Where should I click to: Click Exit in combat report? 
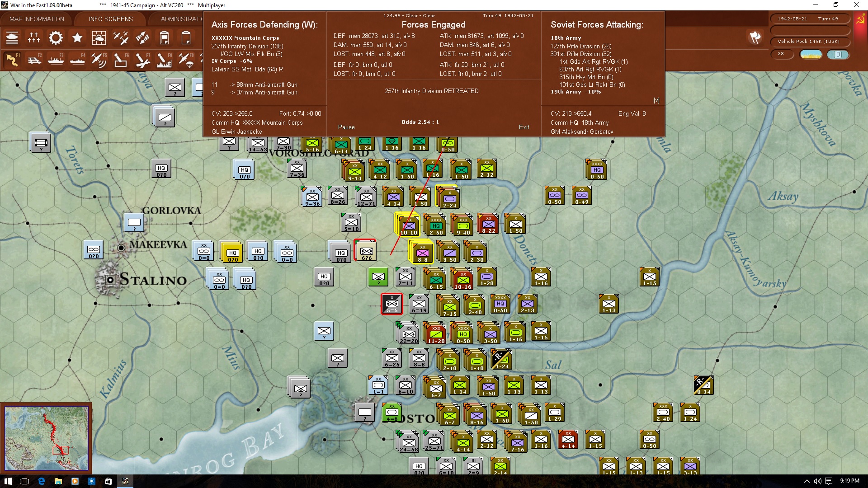(x=524, y=127)
